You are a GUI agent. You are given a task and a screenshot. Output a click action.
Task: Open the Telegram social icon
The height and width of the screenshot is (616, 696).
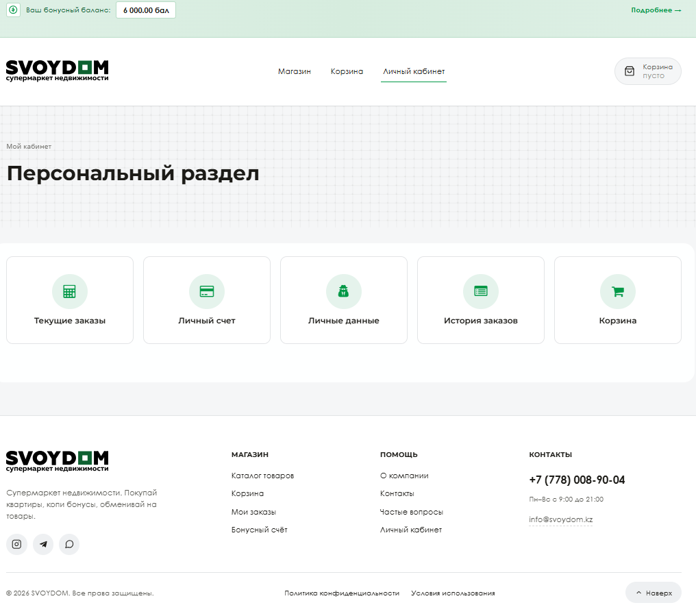[43, 544]
